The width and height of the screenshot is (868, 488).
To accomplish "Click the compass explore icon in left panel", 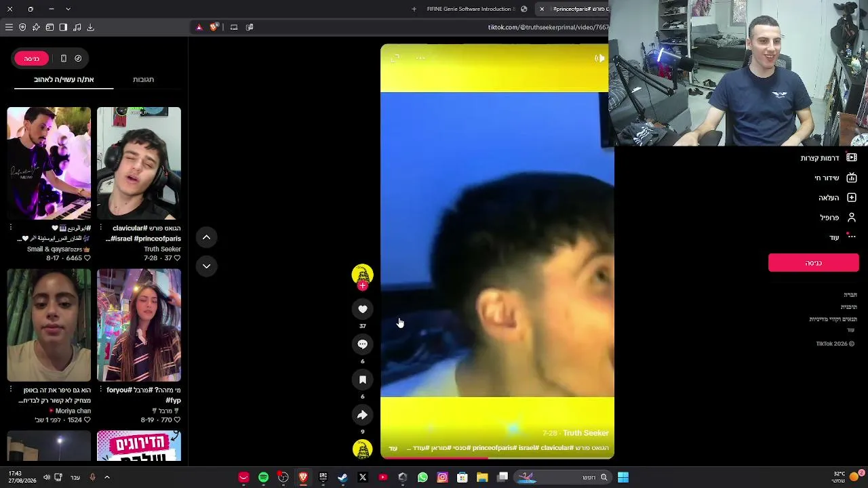I will tap(78, 58).
